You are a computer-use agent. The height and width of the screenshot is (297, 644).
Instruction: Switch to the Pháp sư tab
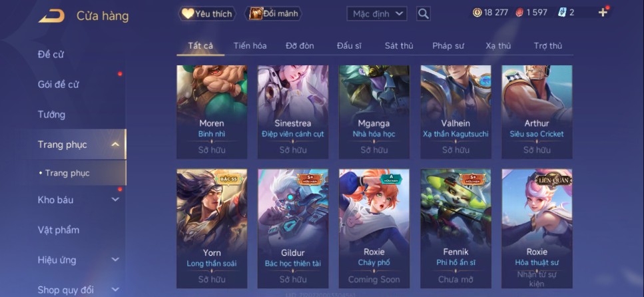click(x=448, y=45)
